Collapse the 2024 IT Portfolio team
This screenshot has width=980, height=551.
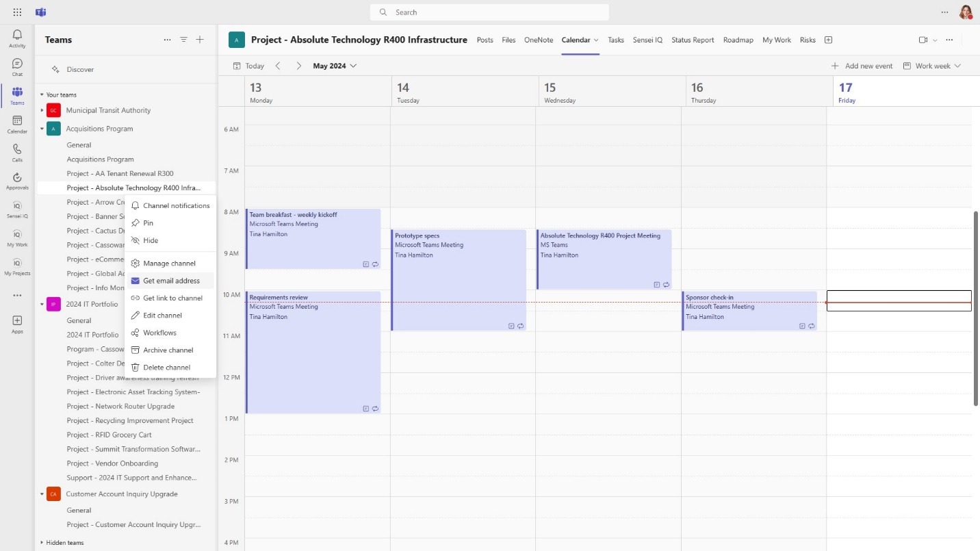tap(42, 304)
